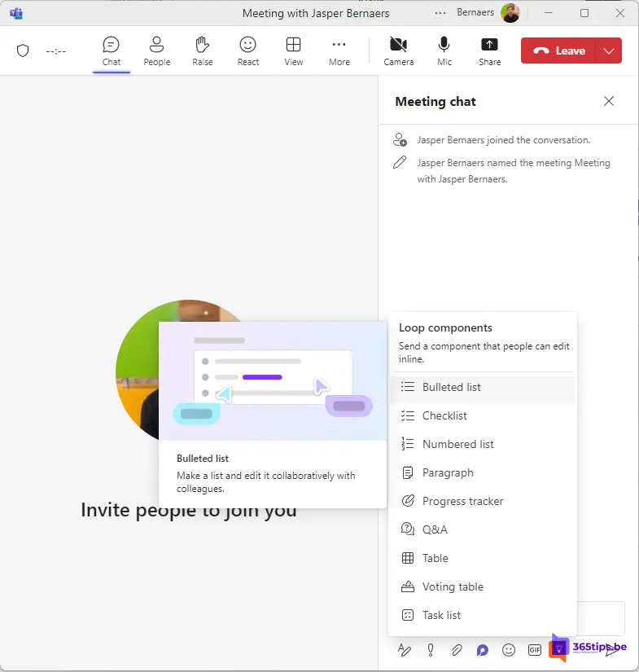This screenshot has width=639, height=672.
Task: Toggle the Loop components button
Action: 483,650
